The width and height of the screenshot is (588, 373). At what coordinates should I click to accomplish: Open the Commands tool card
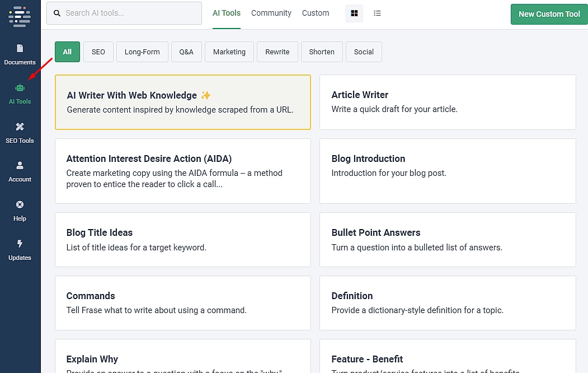coord(183,303)
